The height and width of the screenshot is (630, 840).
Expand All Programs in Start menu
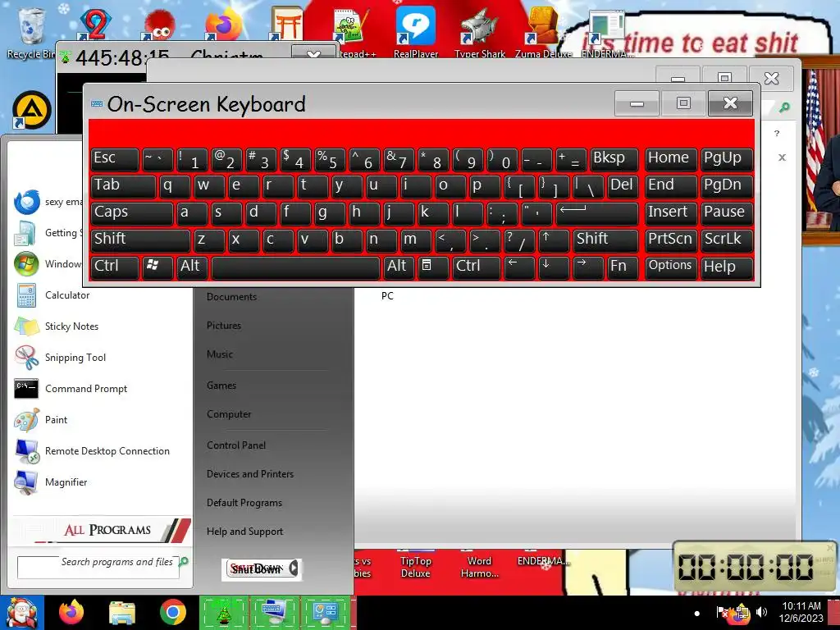107,530
